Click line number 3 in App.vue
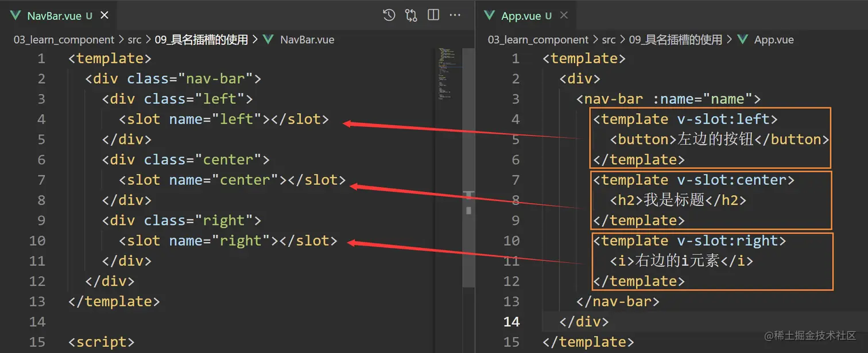The height and width of the screenshot is (353, 868). [515, 99]
